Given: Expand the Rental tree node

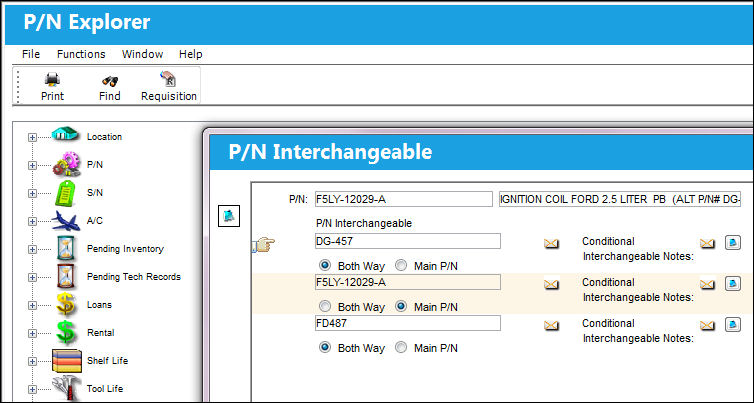Looking at the screenshot, I should point(32,333).
